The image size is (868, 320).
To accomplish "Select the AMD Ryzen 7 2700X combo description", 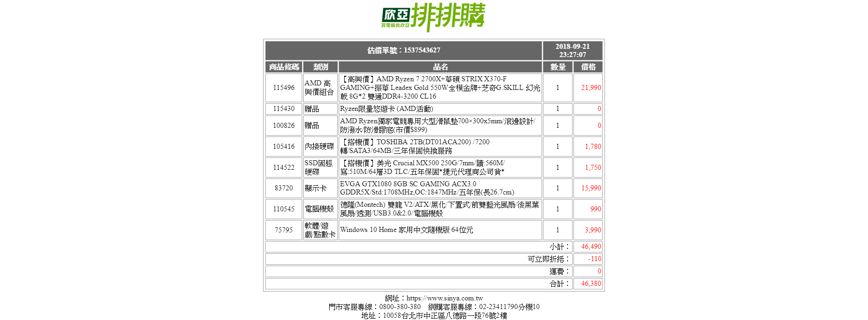I will 440,88.
